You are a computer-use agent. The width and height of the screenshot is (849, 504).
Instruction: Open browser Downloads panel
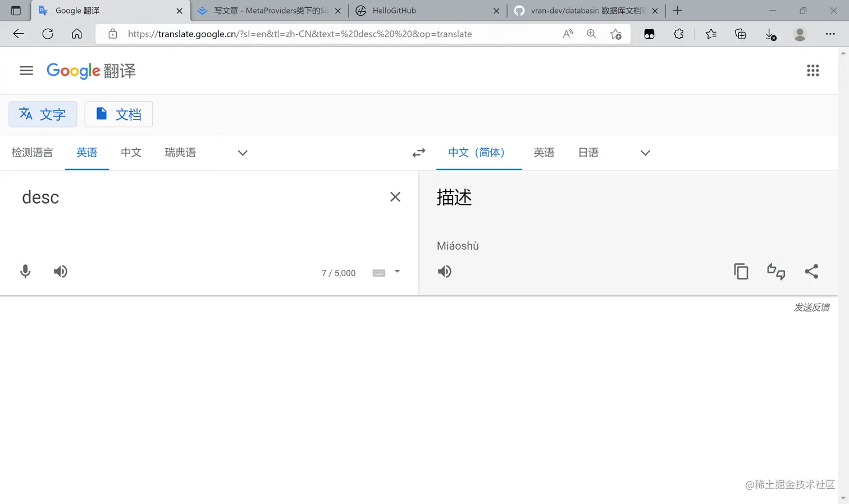[771, 34]
